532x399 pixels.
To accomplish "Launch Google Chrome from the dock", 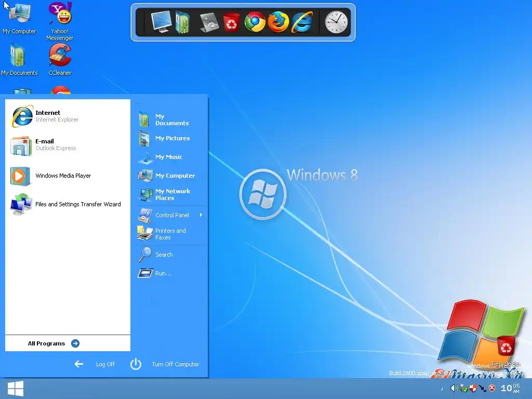I will click(x=255, y=22).
